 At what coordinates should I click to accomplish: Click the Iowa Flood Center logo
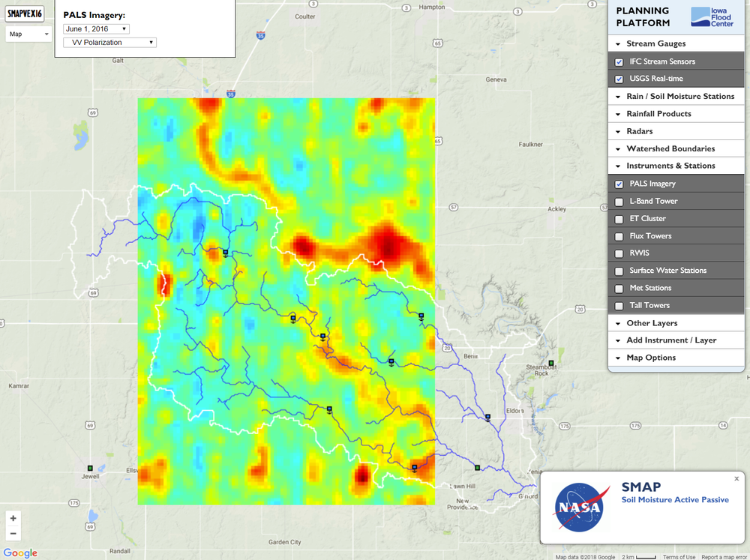(712, 17)
